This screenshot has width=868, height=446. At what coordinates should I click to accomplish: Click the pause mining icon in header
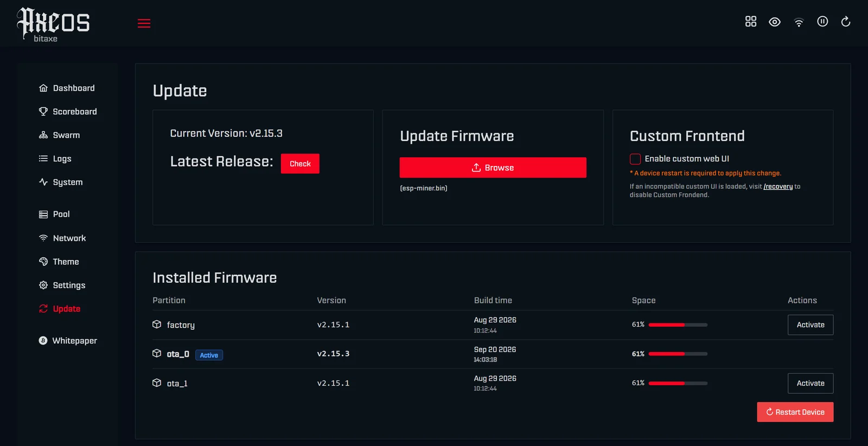point(822,22)
